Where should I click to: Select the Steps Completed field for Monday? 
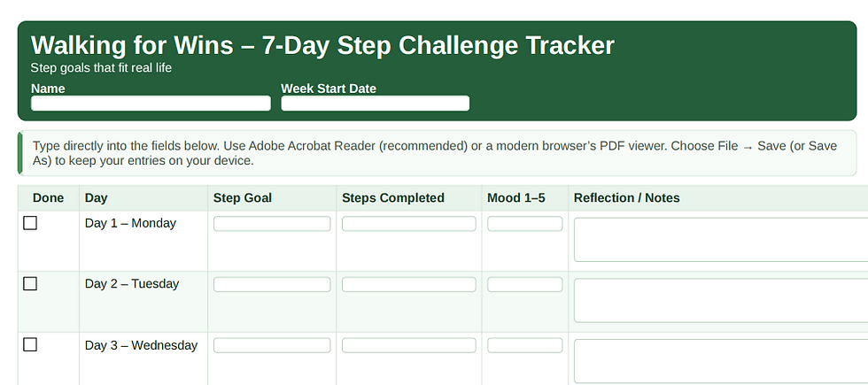click(408, 224)
